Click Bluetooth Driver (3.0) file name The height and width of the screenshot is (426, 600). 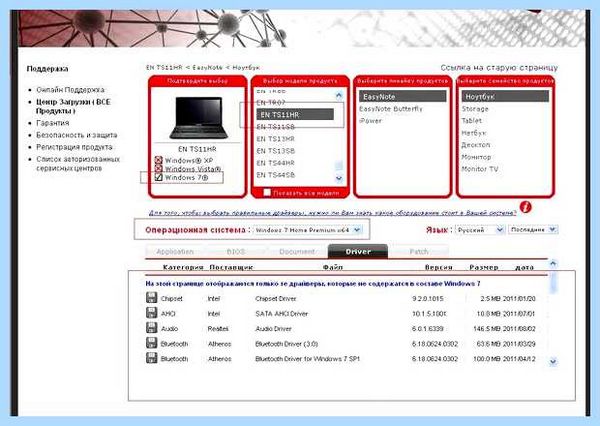287,344
